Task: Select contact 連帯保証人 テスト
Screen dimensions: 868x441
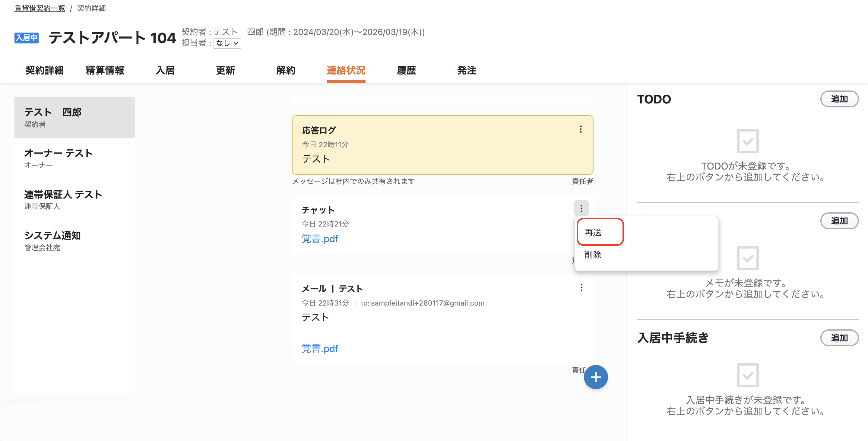Action: click(75, 200)
